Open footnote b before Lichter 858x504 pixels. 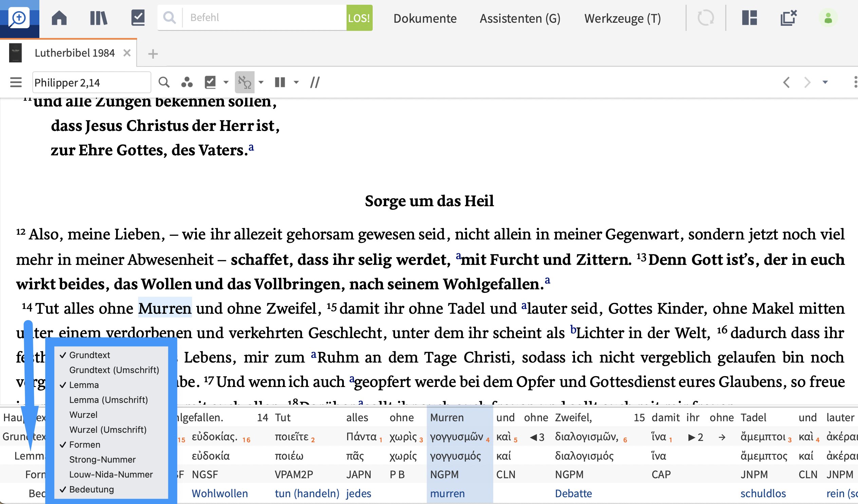[573, 329]
